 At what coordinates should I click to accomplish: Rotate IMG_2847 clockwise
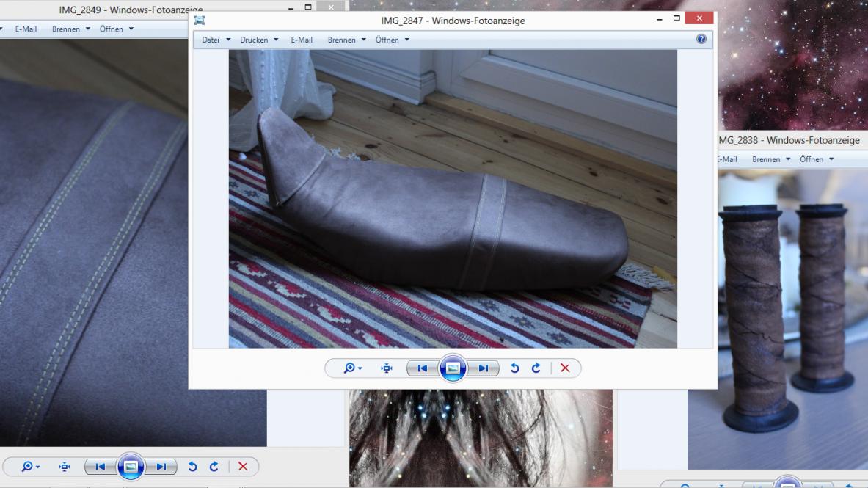coord(536,368)
